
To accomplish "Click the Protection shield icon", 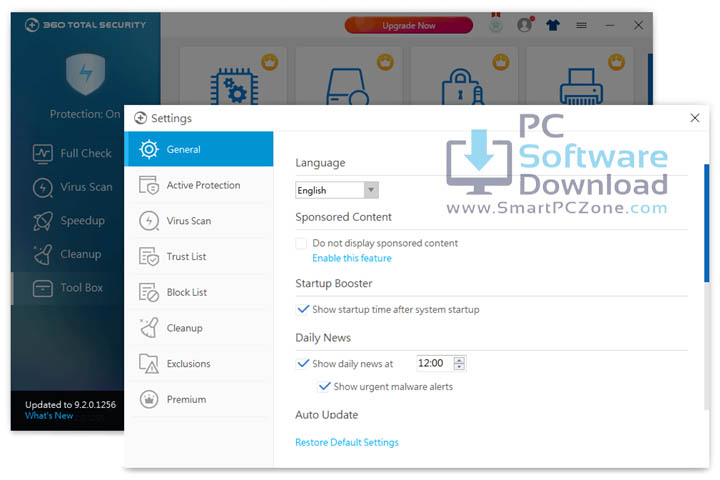I will tap(85, 74).
